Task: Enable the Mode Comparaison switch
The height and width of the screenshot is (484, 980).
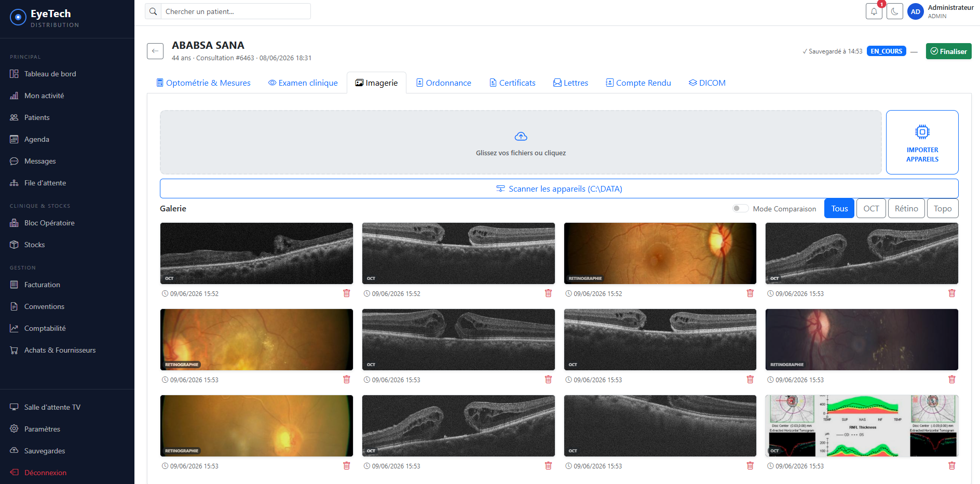Action: tap(740, 208)
